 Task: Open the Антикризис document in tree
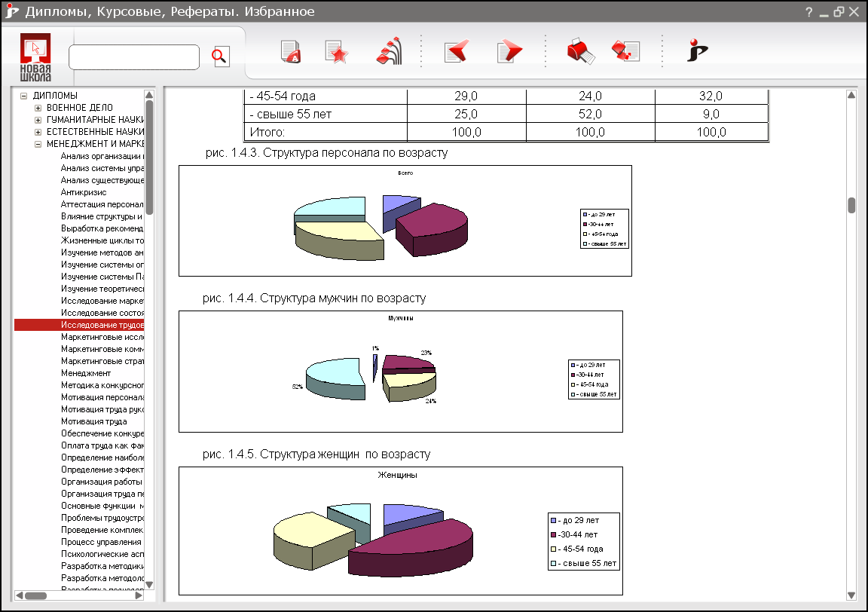(x=84, y=192)
